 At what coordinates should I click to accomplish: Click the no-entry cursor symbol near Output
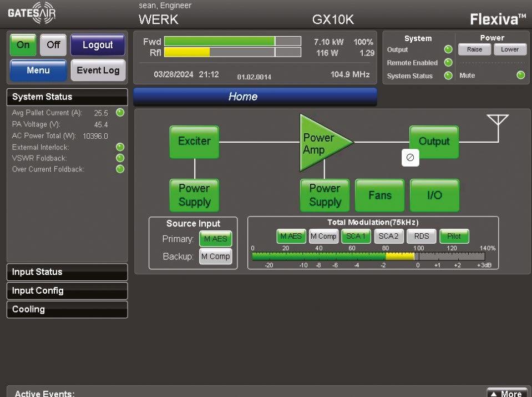point(410,158)
